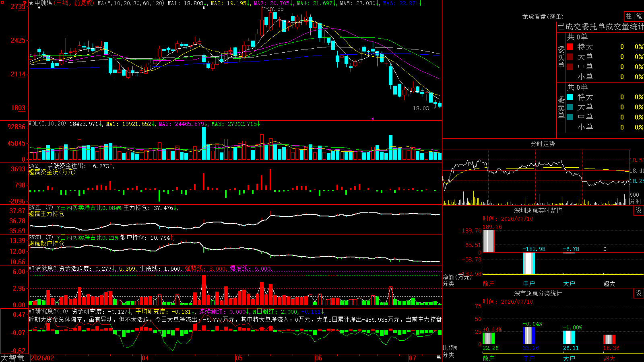The width and height of the screenshot is (644, 362).
Task: Click the 04 month marker on the time axis
Action: coord(145,358)
